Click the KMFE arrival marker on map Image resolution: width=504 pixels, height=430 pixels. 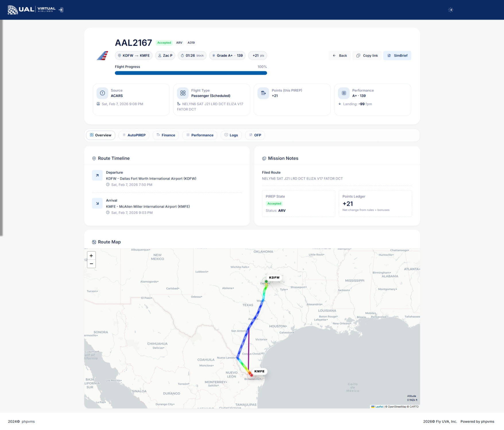(251, 375)
